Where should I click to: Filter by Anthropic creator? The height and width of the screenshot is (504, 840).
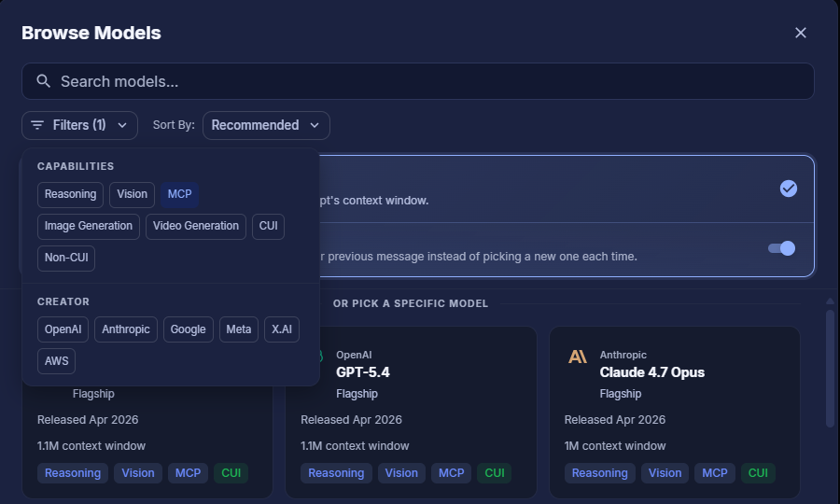[126, 329]
